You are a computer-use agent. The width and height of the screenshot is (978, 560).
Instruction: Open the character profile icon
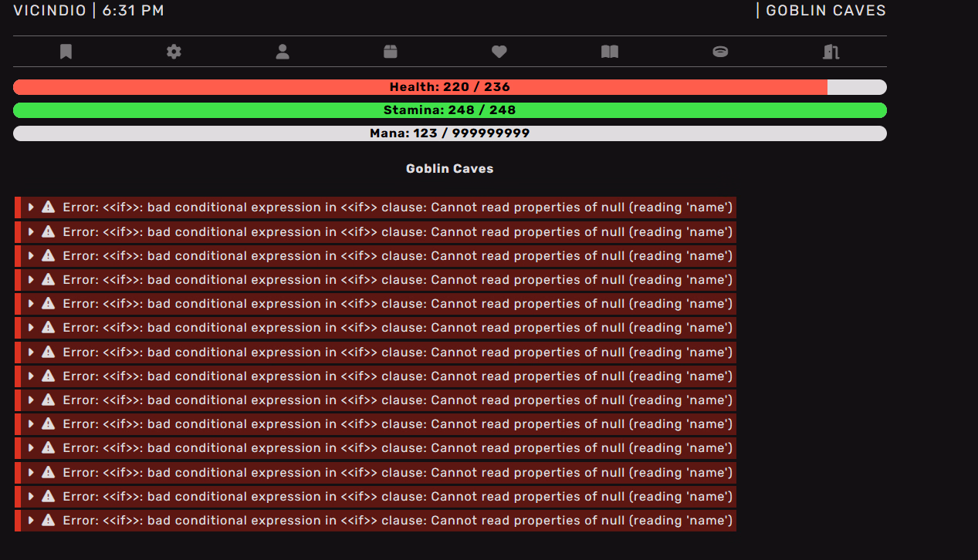[x=283, y=52]
